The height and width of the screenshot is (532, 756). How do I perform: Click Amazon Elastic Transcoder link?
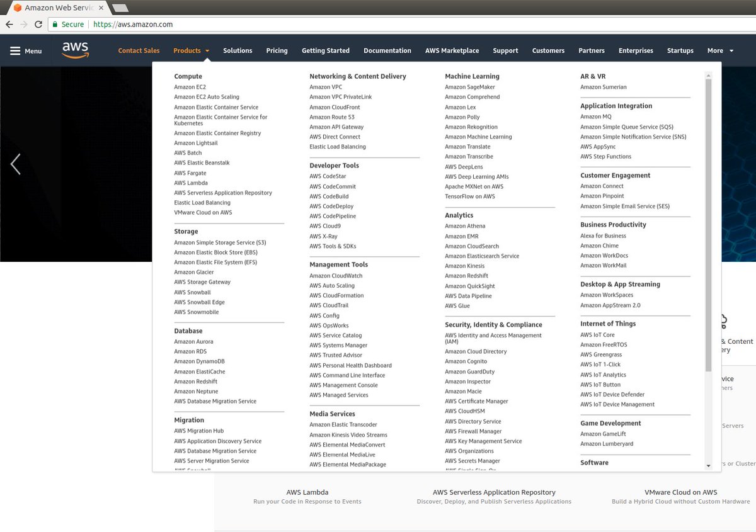click(343, 424)
